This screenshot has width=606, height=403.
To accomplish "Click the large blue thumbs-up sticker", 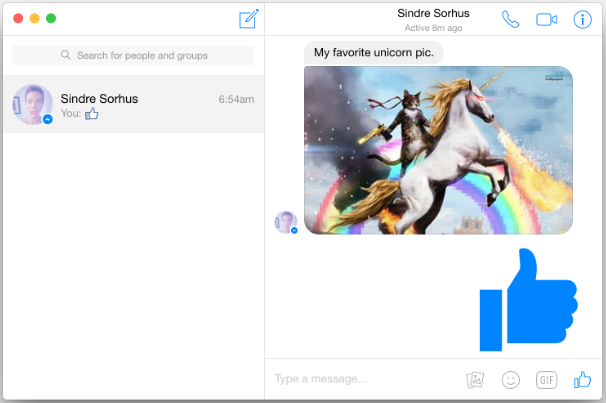I will coord(528,300).
